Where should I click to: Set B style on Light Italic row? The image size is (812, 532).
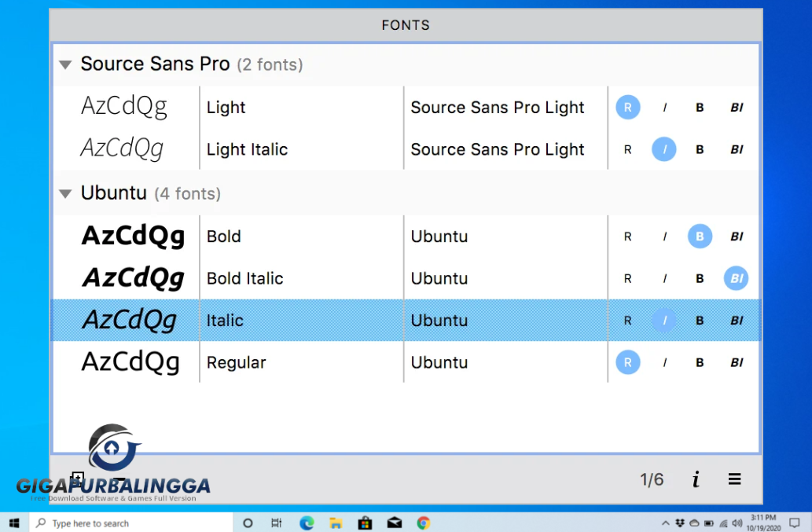pos(700,149)
